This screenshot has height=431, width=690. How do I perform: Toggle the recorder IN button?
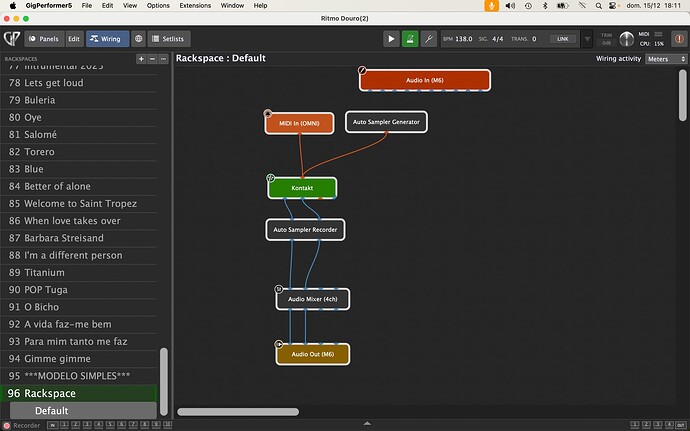(x=52, y=425)
